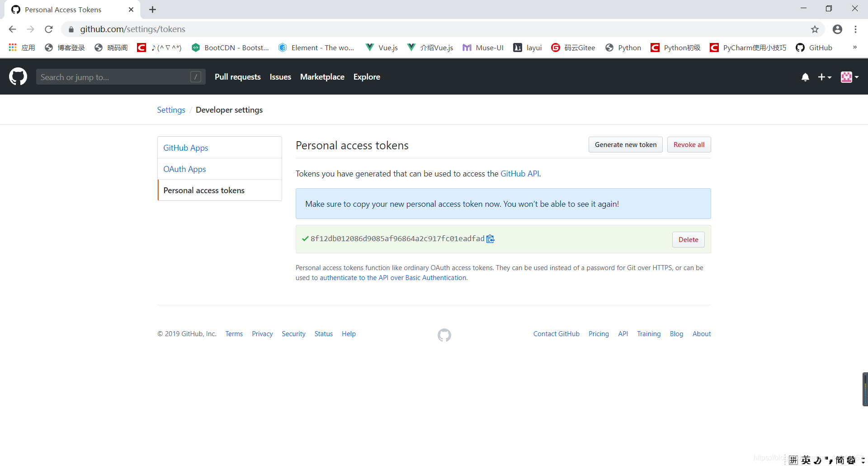Open footer Privacy link
Viewport: 868px width, 466px height.
262,334
